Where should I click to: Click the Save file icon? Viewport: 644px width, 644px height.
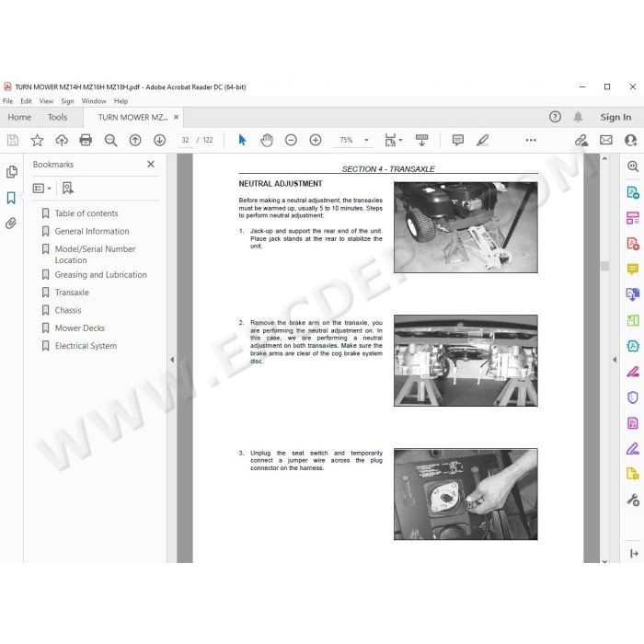13,140
